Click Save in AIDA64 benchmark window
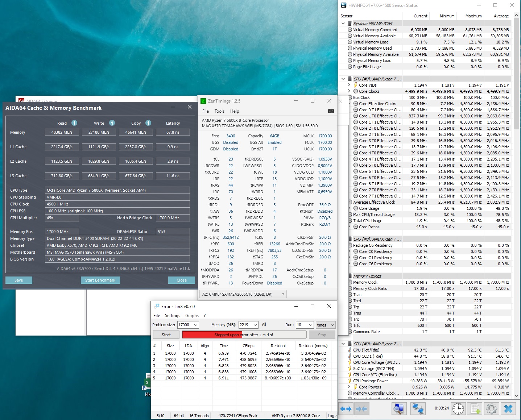The height and width of the screenshot is (420, 521). (19, 280)
